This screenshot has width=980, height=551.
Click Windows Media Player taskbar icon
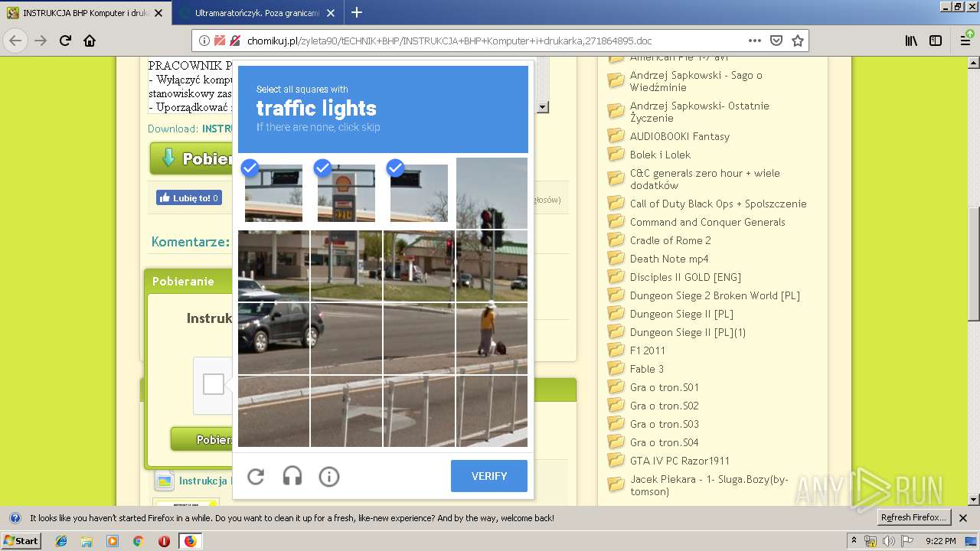click(113, 541)
